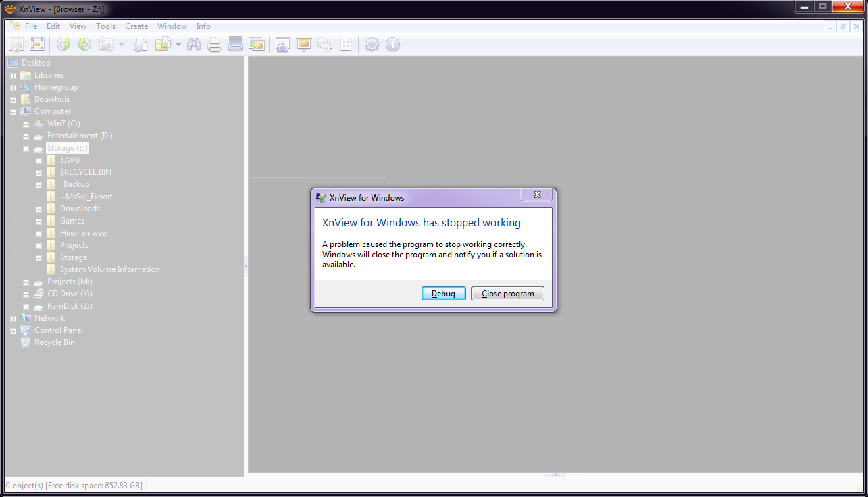Image resolution: width=868 pixels, height=497 pixels.
Task: Select the Win7 (C:) drive label
Action: (x=63, y=124)
